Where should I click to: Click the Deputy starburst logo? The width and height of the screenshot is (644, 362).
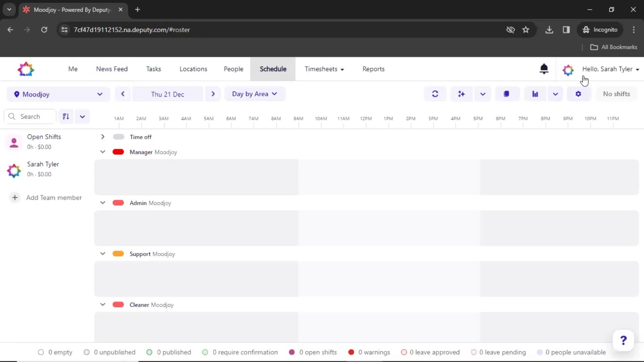pos(26,69)
